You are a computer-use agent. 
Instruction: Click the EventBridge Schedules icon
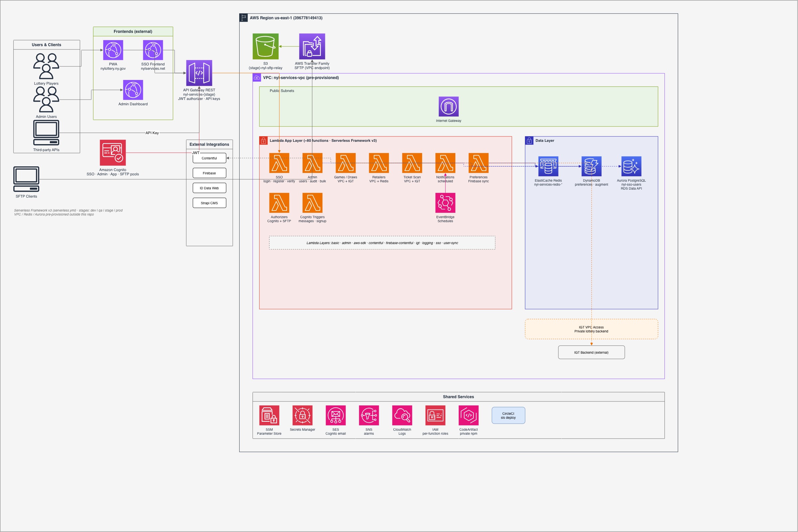click(x=445, y=203)
